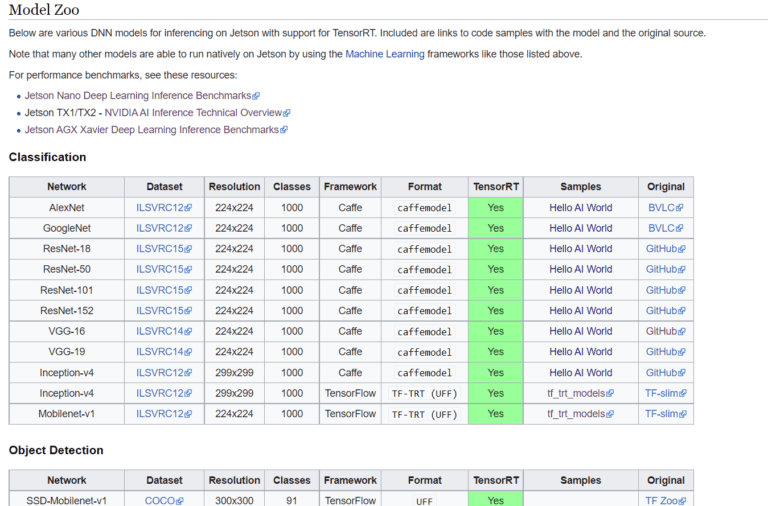768x506 pixels.
Task: Open Hello AI World sample for VGG-19
Action: pyautogui.click(x=580, y=352)
